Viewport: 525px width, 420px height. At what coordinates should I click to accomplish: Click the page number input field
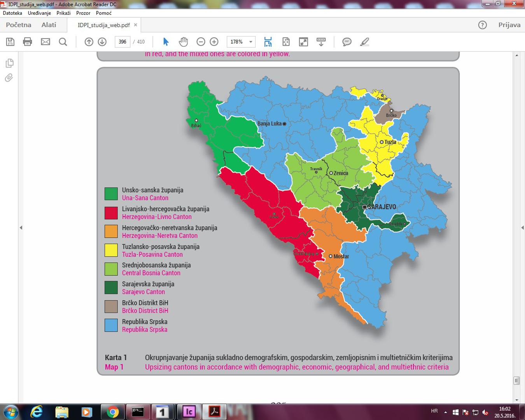tap(122, 42)
